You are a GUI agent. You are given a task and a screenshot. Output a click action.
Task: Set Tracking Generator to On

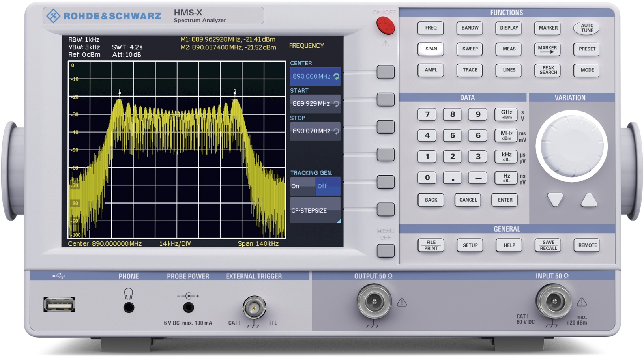click(303, 186)
